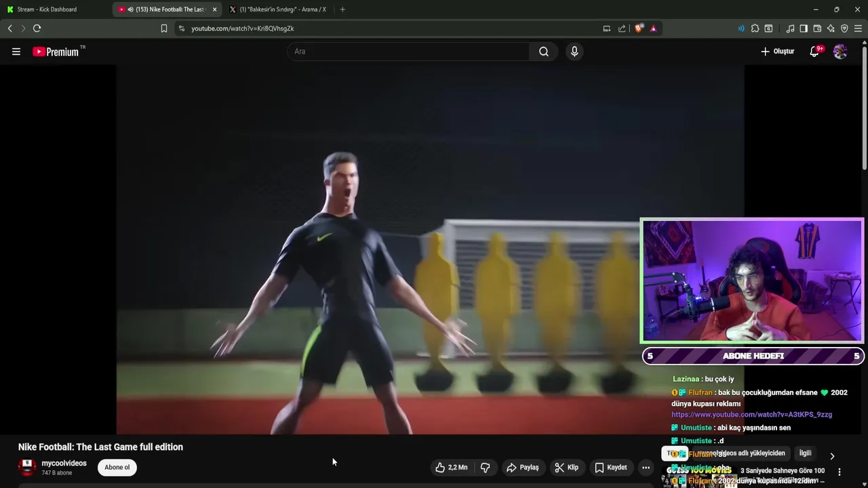Open Brave Wallet icon
This screenshot has height=488, width=868.
pyautogui.click(x=817, y=28)
